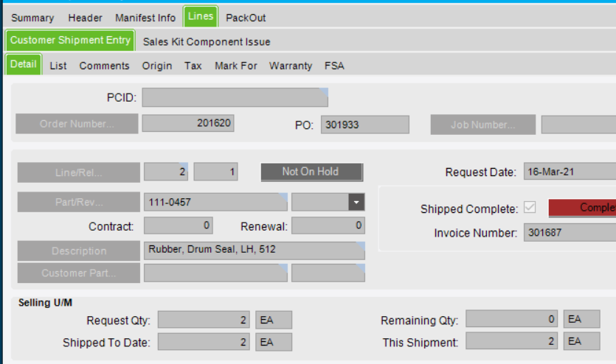Toggle the Shipped Complete checkbox

click(530, 207)
